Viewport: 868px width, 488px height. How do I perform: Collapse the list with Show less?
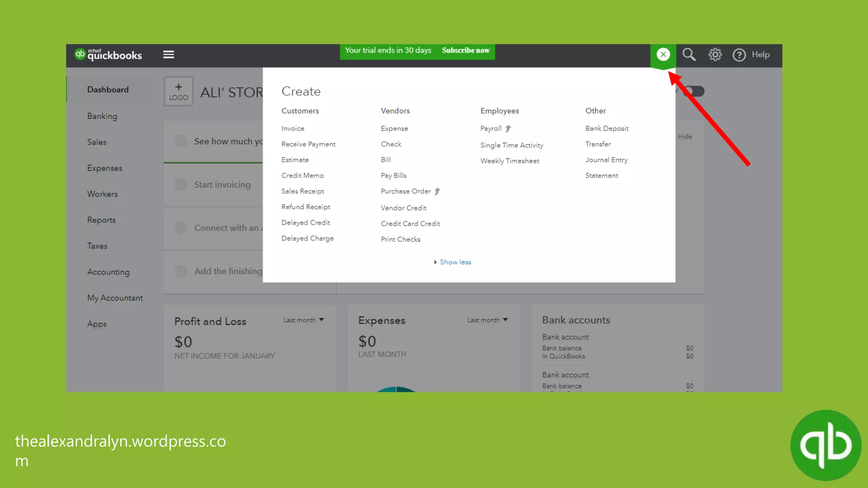coord(455,262)
